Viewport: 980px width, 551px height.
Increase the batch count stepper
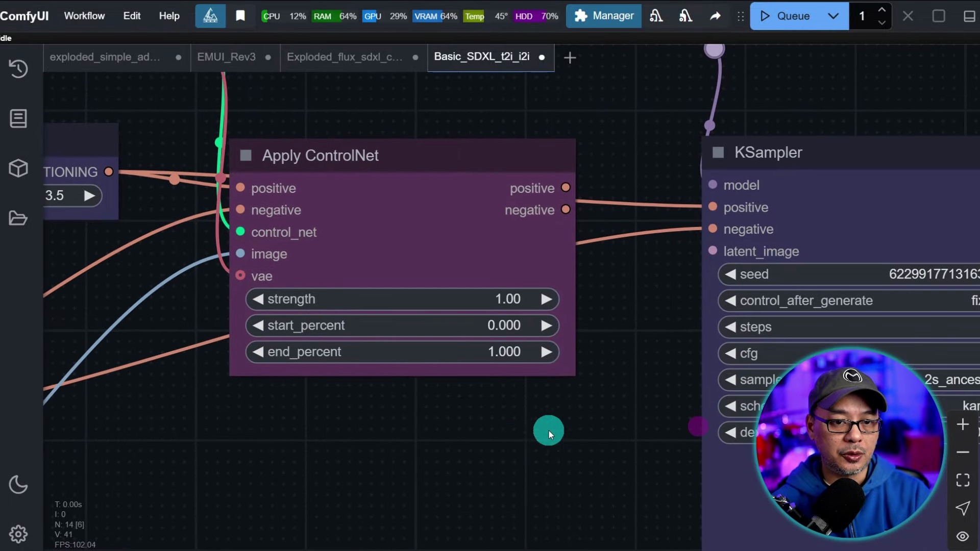(881, 10)
